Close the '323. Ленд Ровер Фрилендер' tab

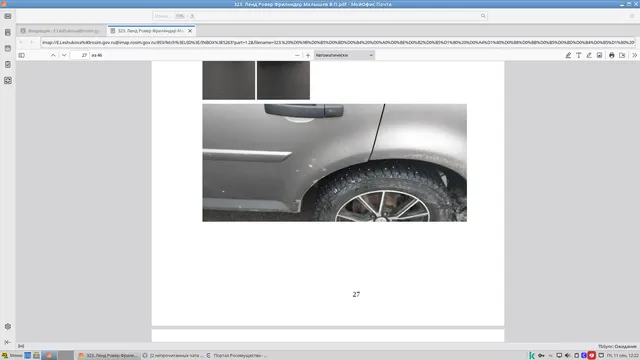pos(190,31)
